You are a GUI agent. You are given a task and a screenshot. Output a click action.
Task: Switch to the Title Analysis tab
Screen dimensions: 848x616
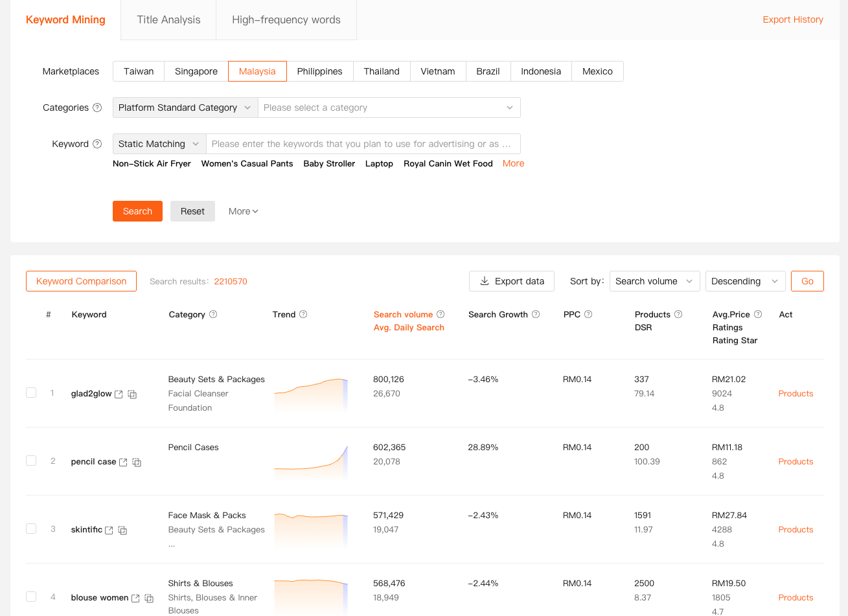[x=168, y=19]
